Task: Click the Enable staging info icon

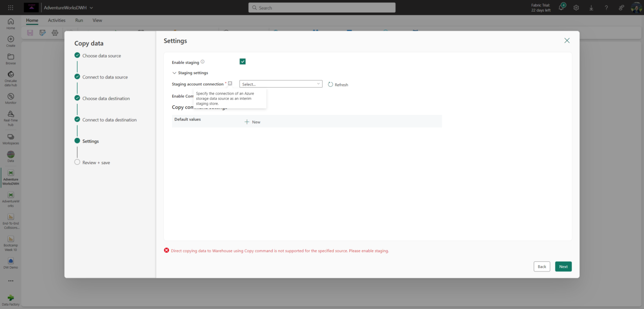Action: click(202, 62)
